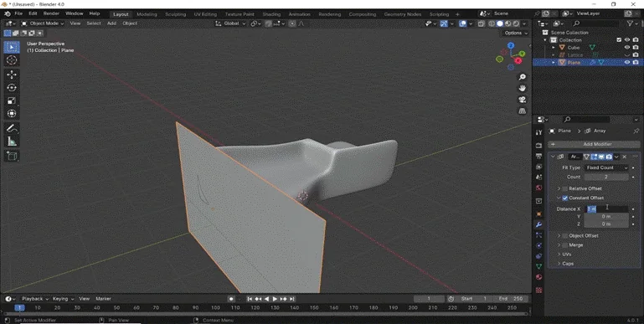This screenshot has width=644, height=324.
Task: Enable the Relative Offset checkbox
Action: tap(565, 188)
